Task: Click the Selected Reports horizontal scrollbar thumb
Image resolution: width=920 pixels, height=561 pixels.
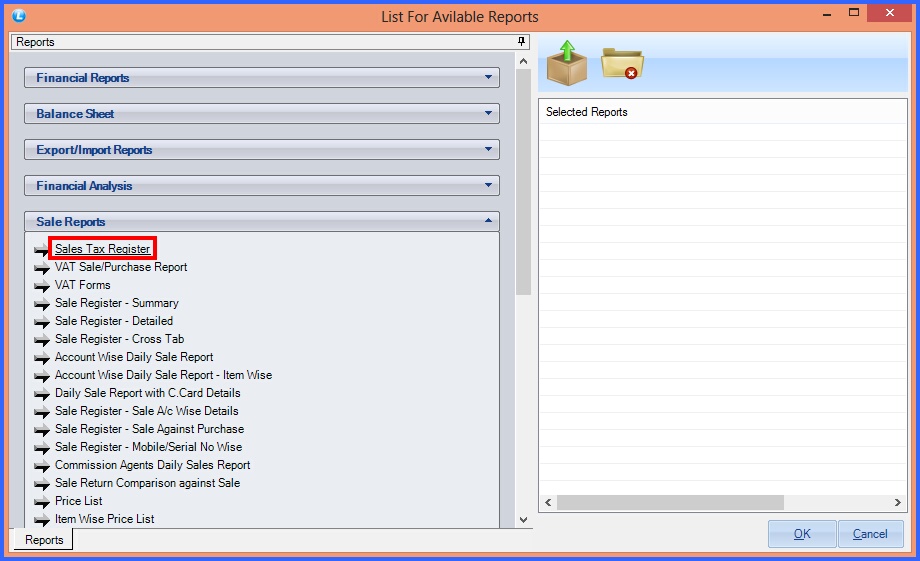Action: coord(670,502)
